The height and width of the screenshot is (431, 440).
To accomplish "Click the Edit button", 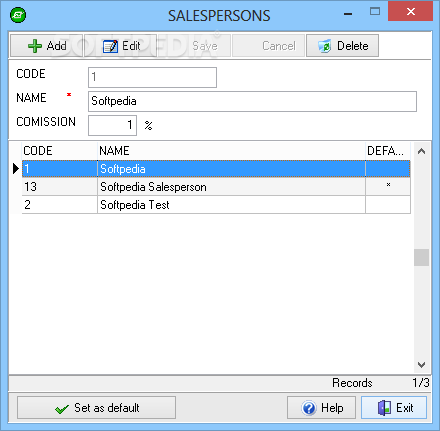I will 120,46.
